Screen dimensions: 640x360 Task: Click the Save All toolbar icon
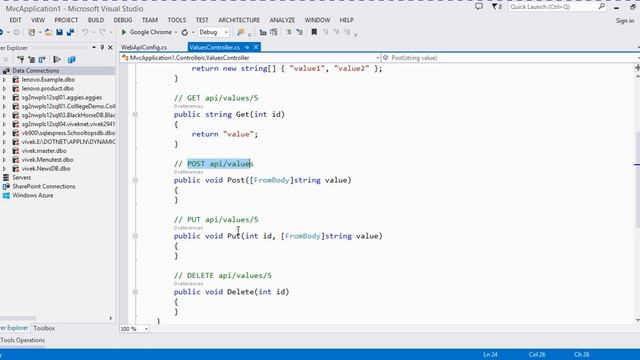[x=70, y=32]
